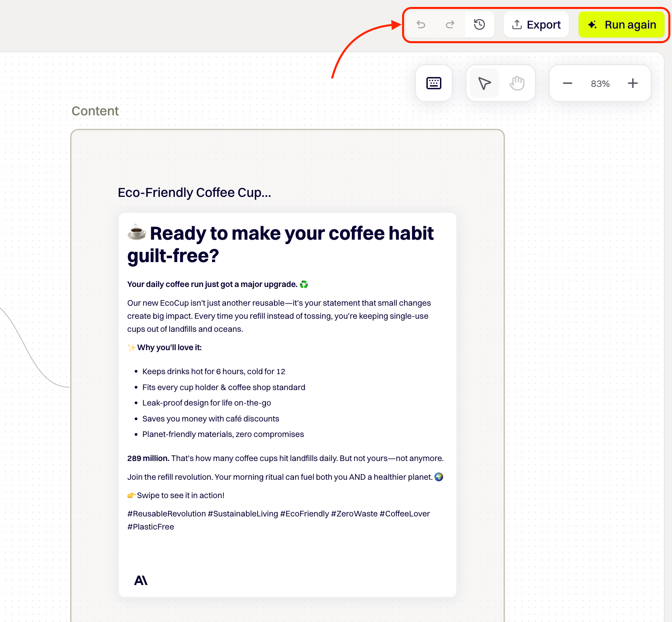672x622 pixels.
Task: Select the pointer cursor tool
Action: 484,83
